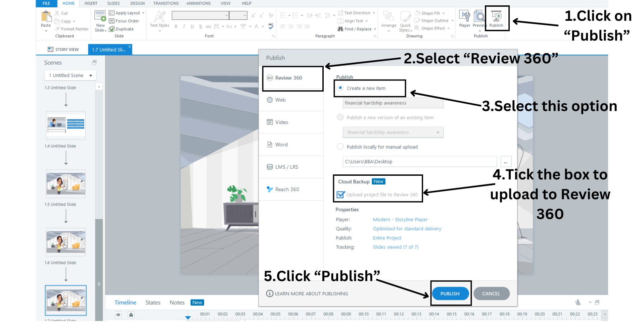644x322 pixels.
Task: Click the New Slide icon
Action: (100, 16)
